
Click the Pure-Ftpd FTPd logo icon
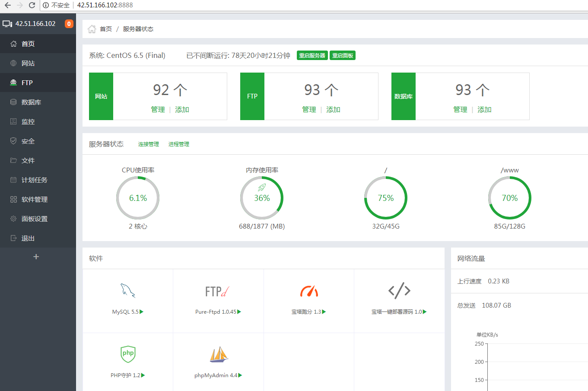(x=217, y=292)
